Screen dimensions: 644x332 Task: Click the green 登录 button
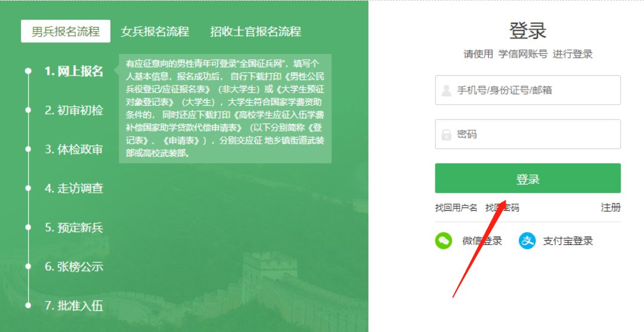(528, 178)
